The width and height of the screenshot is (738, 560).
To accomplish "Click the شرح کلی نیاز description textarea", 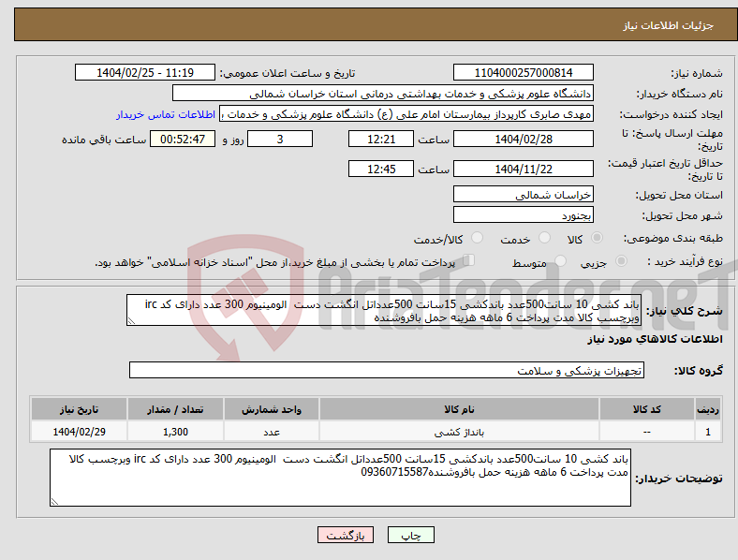I will click(384, 310).
